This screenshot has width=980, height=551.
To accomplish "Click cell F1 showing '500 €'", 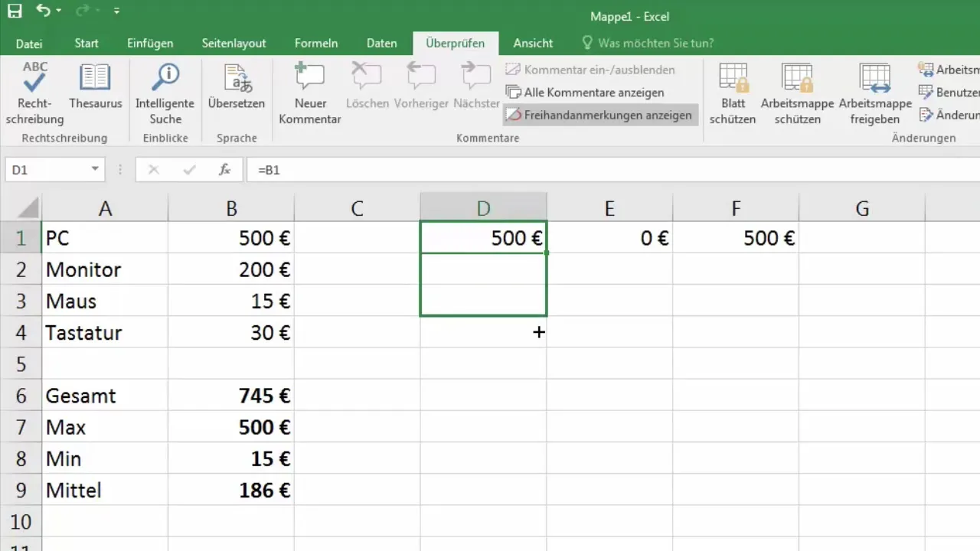I will (x=736, y=238).
